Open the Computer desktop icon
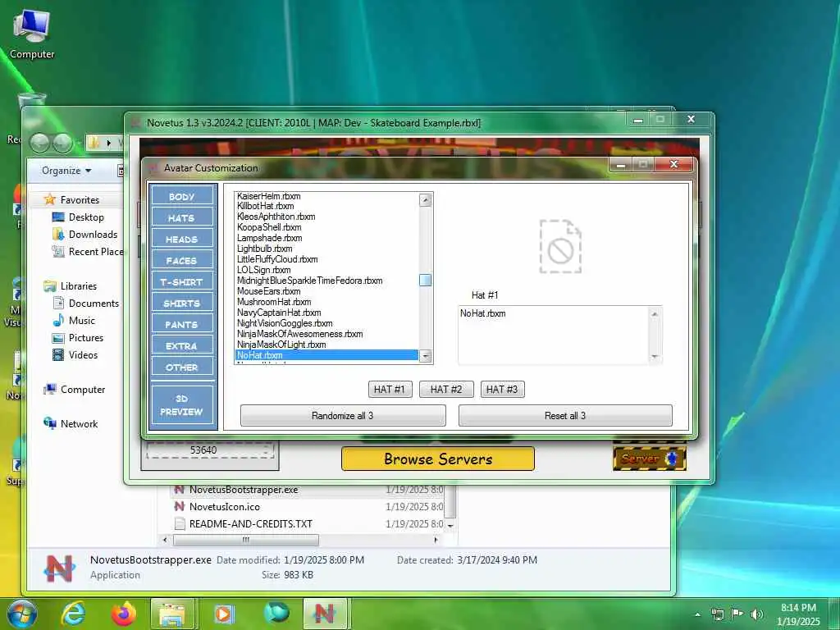 click(x=32, y=34)
